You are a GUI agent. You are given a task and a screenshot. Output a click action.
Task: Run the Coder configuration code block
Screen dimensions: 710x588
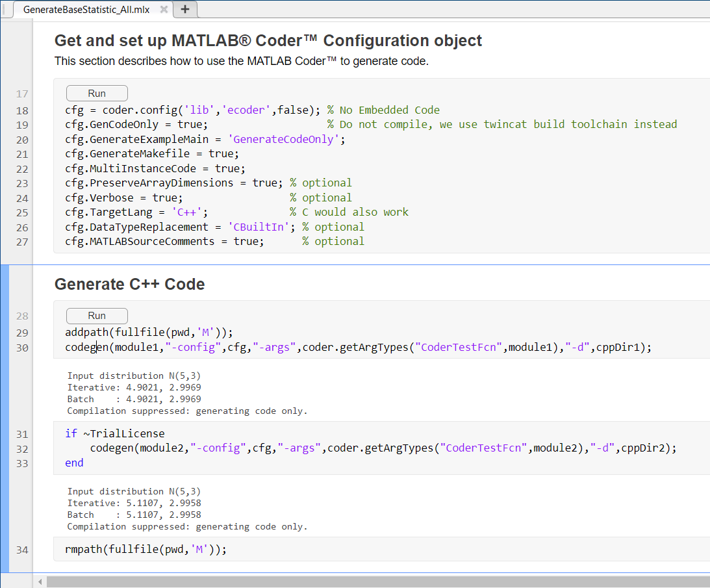pos(97,94)
